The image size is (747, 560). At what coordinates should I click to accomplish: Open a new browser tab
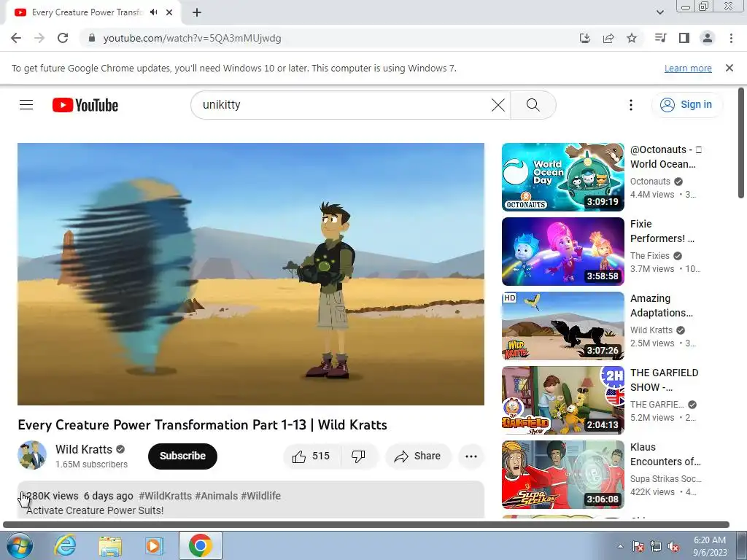[x=197, y=13]
